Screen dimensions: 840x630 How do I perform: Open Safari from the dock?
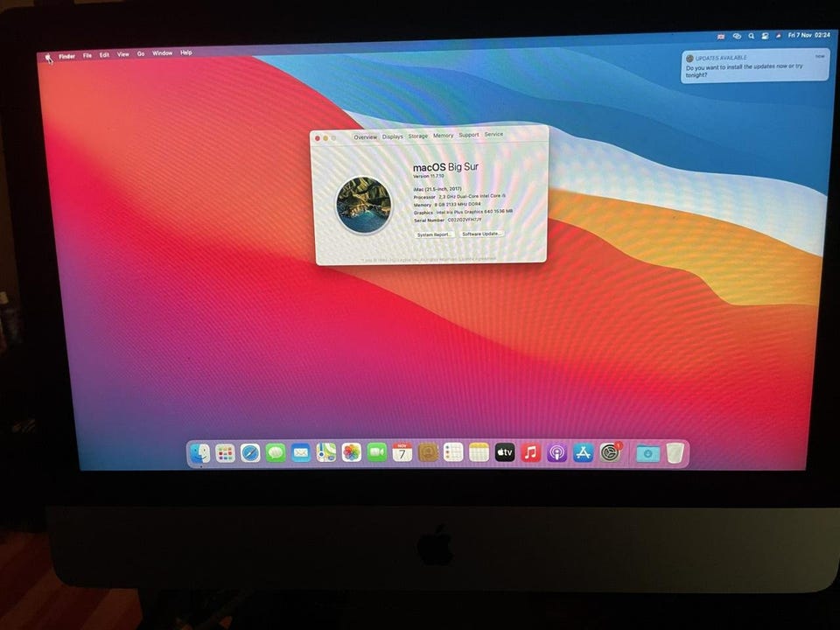click(250, 452)
